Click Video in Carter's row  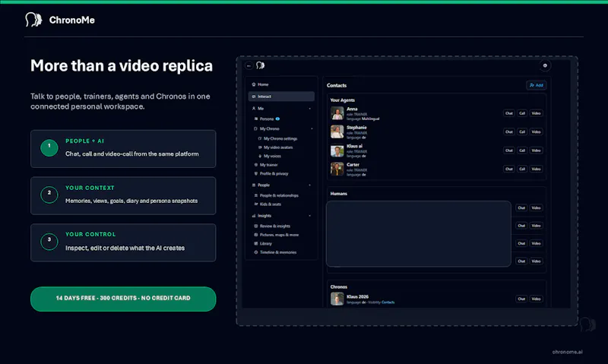pyautogui.click(x=536, y=169)
